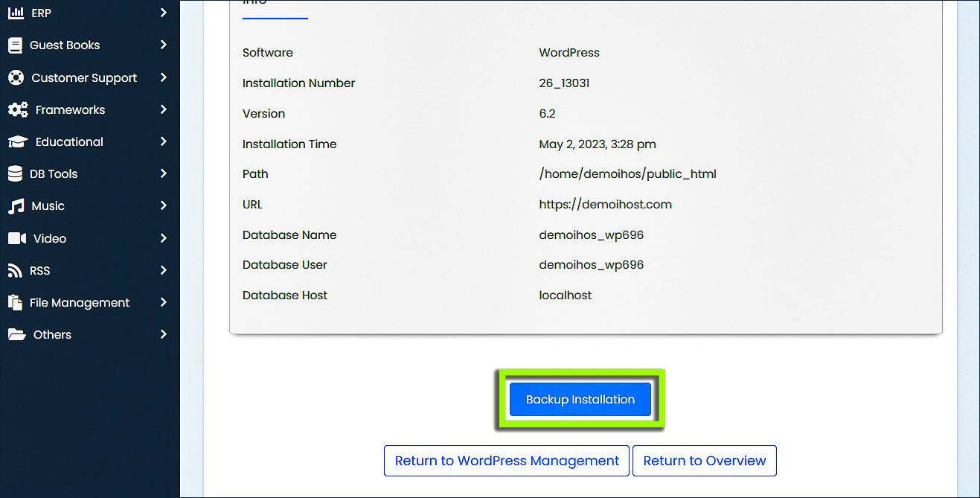Click the Guest Books icon
This screenshot has height=498, width=980.
[15, 45]
